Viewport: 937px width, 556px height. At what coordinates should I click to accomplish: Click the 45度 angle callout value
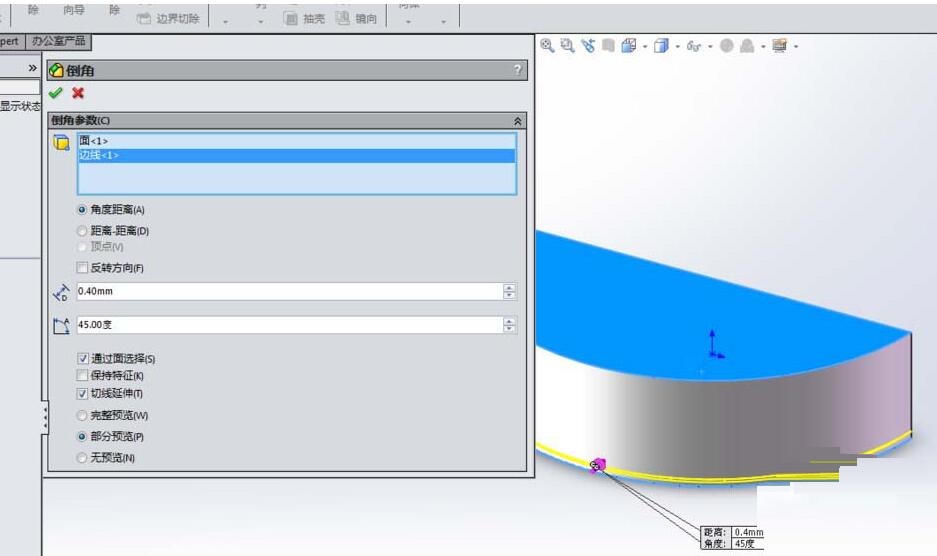point(746,543)
